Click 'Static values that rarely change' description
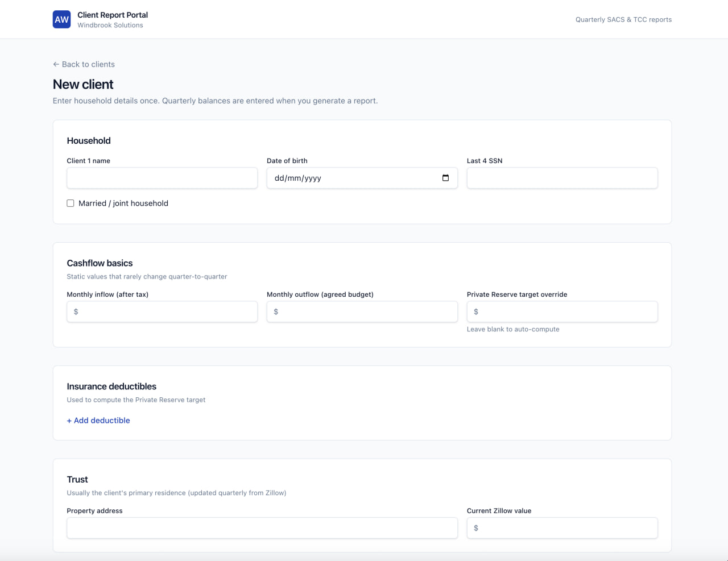The height and width of the screenshot is (561, 728). [x=147, y=277]
